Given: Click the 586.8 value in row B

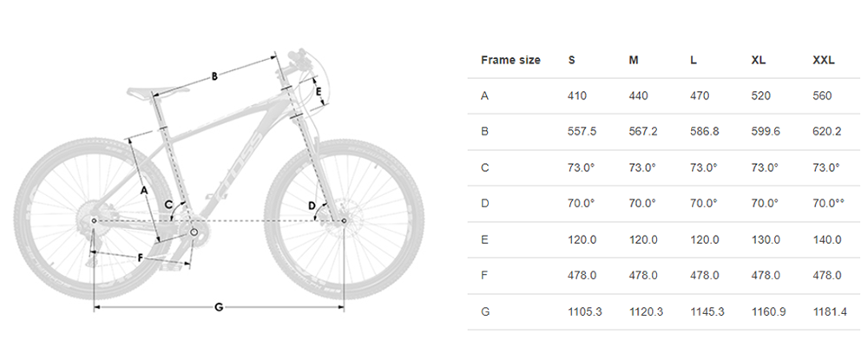Looking at the screenshot, I should [705, 132].
